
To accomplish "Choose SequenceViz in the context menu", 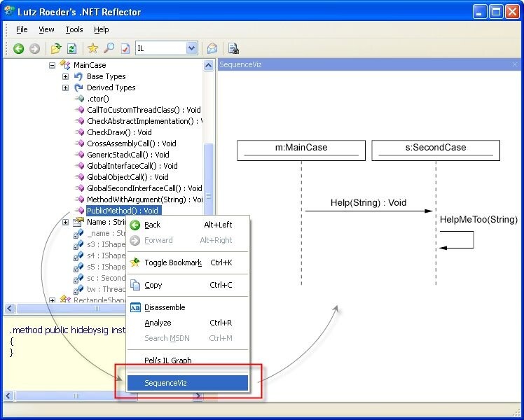I will click(x=188, y=383).
